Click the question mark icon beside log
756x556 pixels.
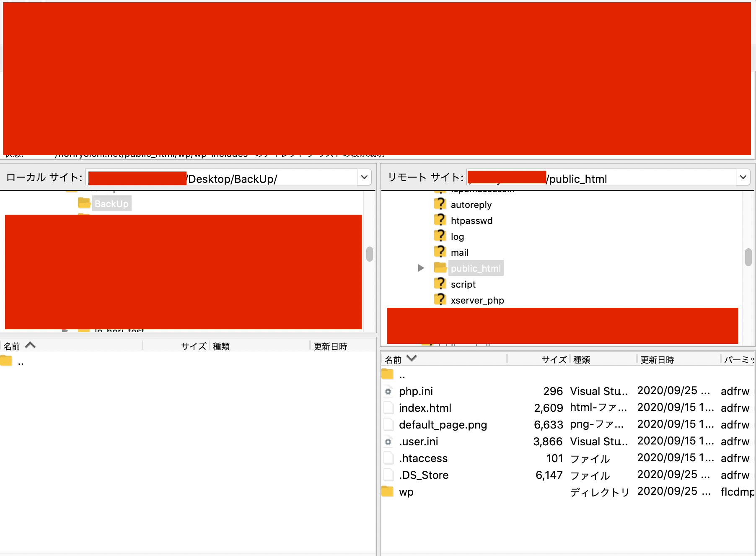[440, 236]
